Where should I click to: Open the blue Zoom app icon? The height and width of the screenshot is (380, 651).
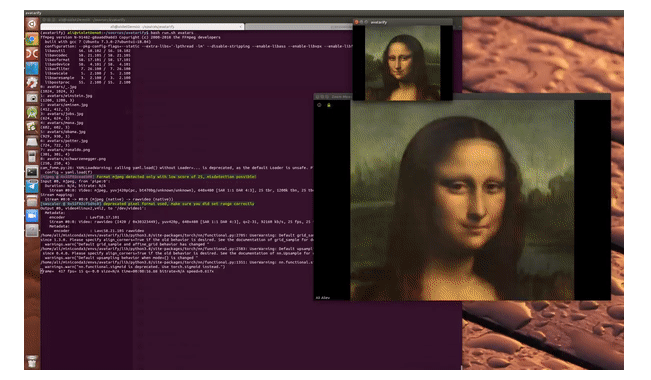32,216
